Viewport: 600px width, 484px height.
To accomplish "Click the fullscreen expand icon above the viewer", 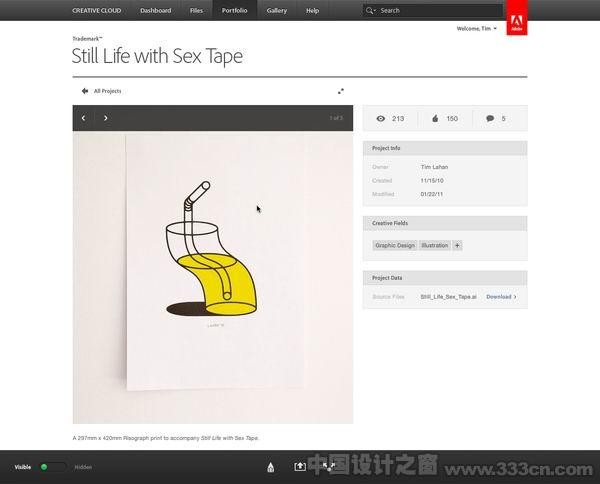I will pos(341,91).
